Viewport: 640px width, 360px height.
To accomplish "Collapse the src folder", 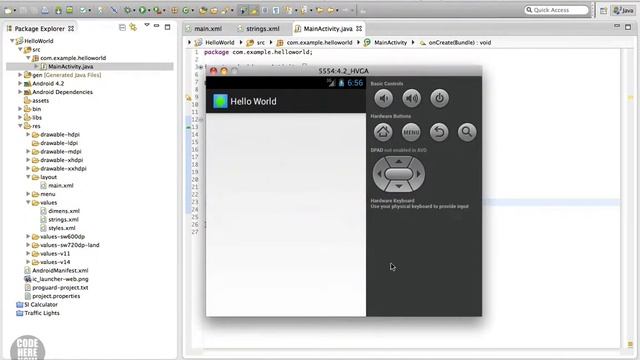I will pyautogui.click(x=20, y=49).
